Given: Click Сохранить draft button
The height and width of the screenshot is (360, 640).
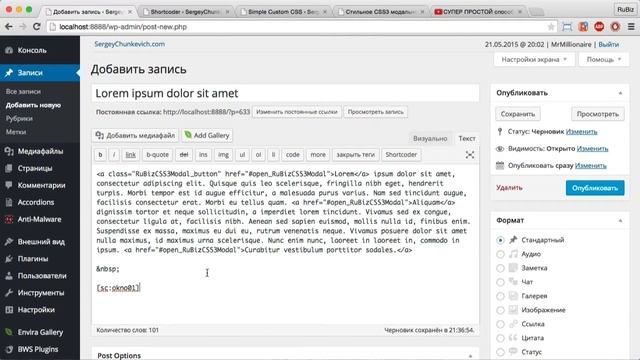Looking at the screenshot, I should point(518,114).
